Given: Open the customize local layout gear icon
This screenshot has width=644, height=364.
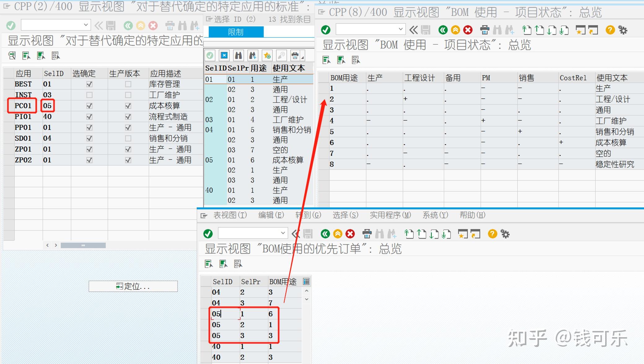Looking at the screenshot, I should 623,30.
